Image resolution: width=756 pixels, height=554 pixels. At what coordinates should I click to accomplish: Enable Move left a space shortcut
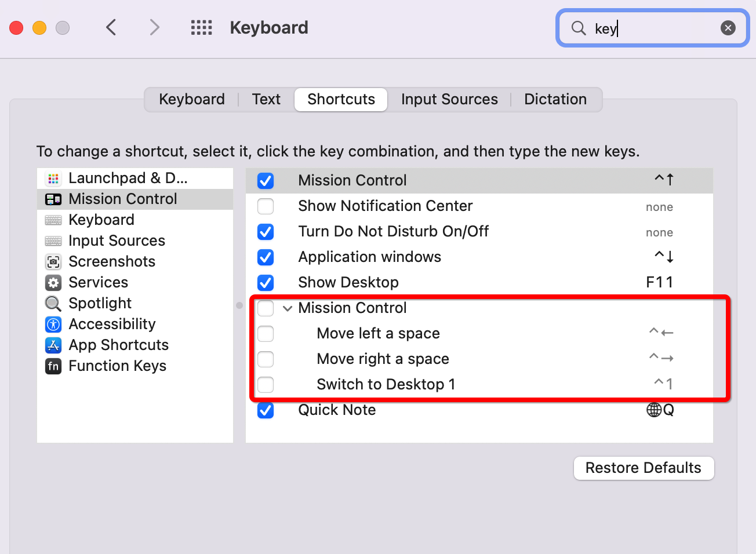[266, 334]
